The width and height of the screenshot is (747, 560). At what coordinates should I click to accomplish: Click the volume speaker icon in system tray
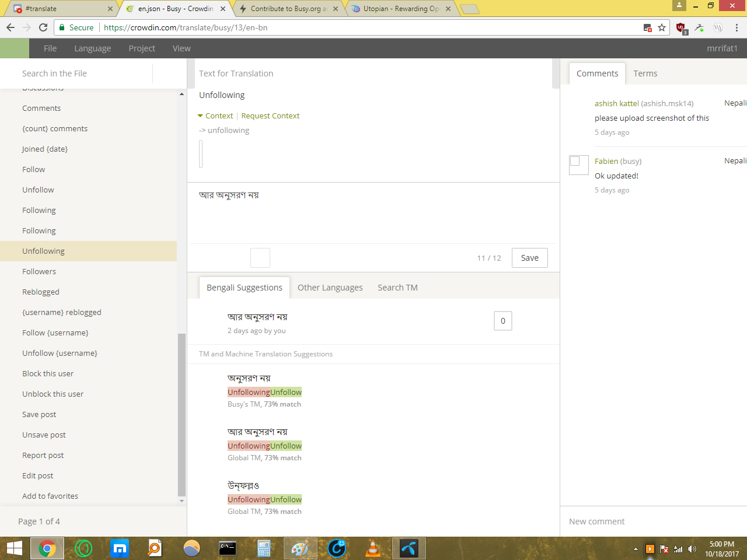pyautogui.click(x=692, y=549)
